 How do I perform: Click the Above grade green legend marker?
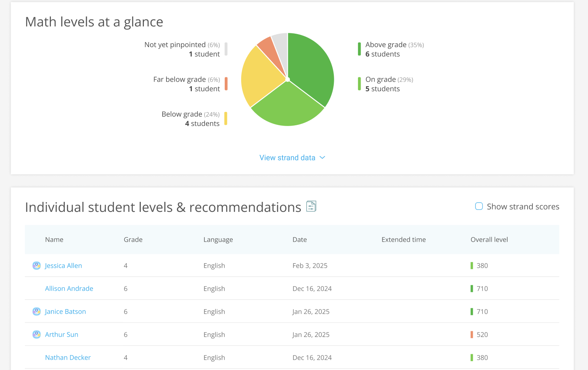tap(359, 49)
